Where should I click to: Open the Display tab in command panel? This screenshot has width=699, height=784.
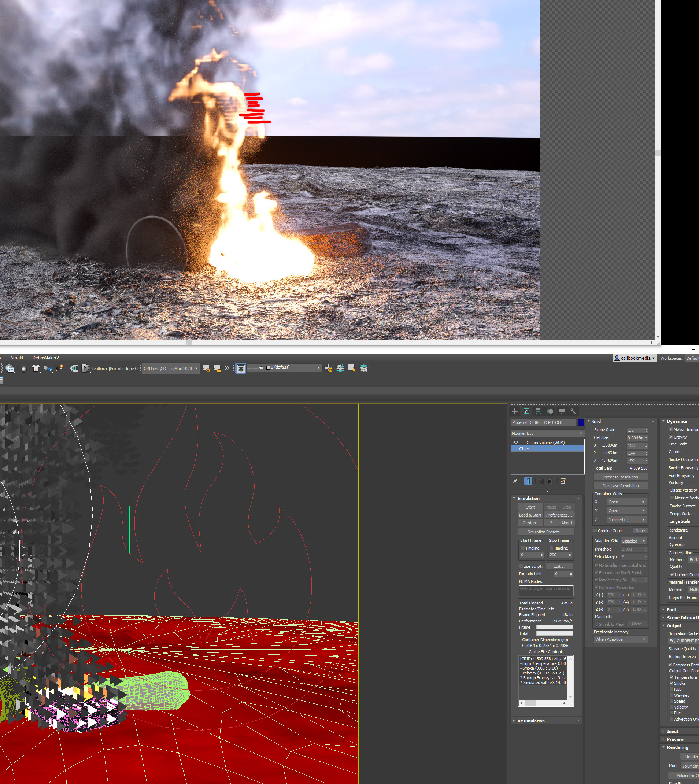click(x=562, y=411)
